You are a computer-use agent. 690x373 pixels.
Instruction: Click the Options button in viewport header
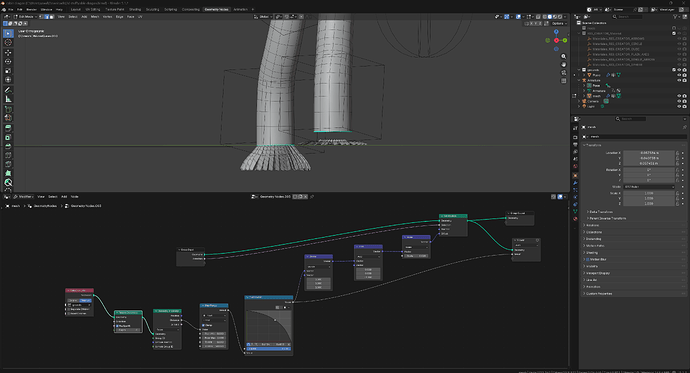coord(558,23)
